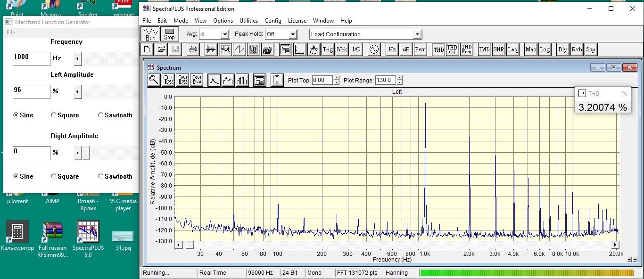The width and height of the screenshot is (644, 279).
Task: Click the IMD toolbar button
Action: [484, 49]
